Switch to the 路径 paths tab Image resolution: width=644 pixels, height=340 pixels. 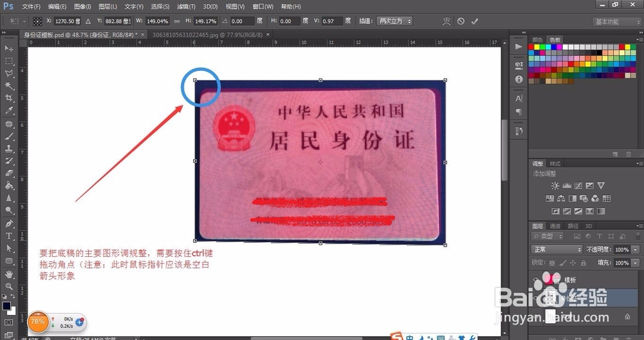coord(573,226)
